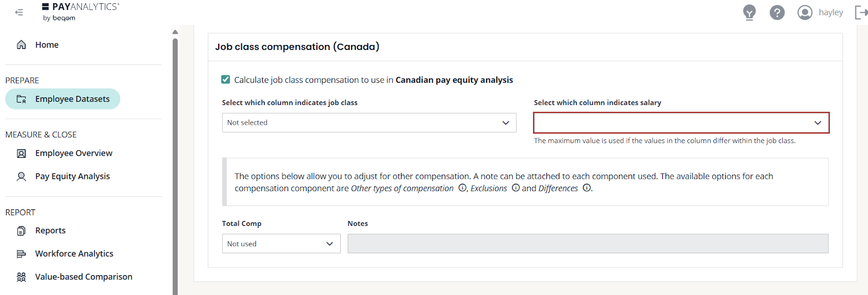Click the Total Comp Notes field
This screenshot has width=868, height=295.
click(x=588, y=243)
